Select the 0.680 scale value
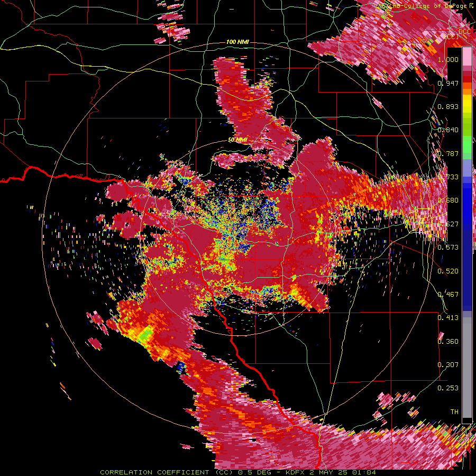 pyautogui.click(x=448, y=200)
